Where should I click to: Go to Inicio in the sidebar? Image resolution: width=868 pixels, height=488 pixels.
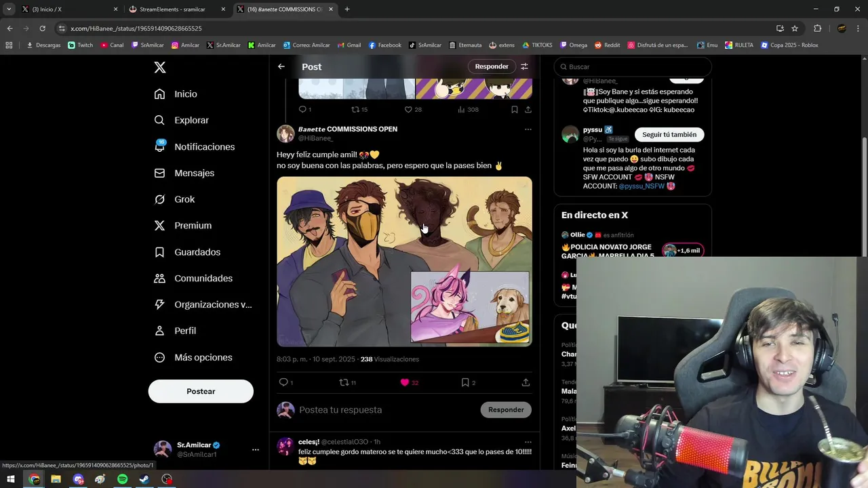coord(176,94)
